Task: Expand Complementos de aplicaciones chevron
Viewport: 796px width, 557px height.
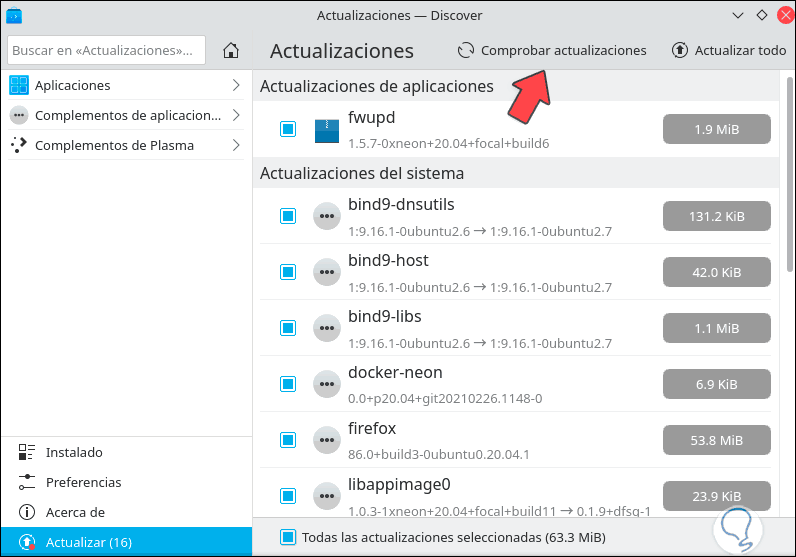Action: [x=236, y=115]
